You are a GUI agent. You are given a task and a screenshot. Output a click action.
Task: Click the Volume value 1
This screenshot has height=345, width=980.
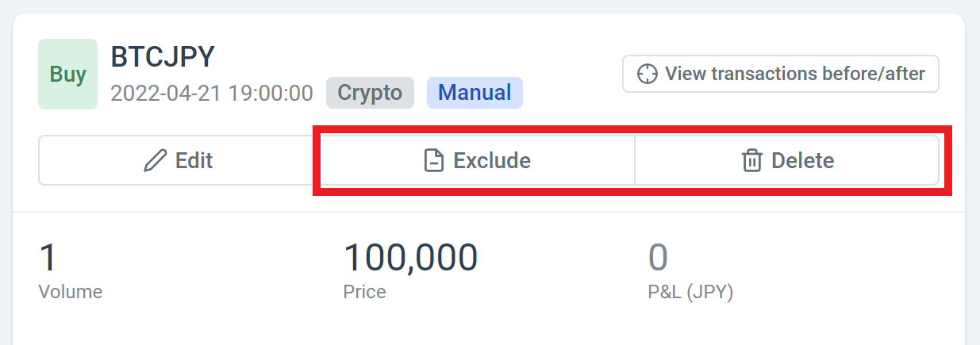coord(48,258)
